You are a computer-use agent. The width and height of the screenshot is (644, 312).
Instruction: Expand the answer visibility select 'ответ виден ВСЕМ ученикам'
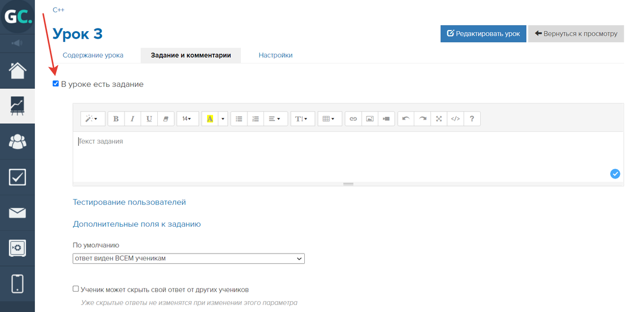(x=188, y=259)
